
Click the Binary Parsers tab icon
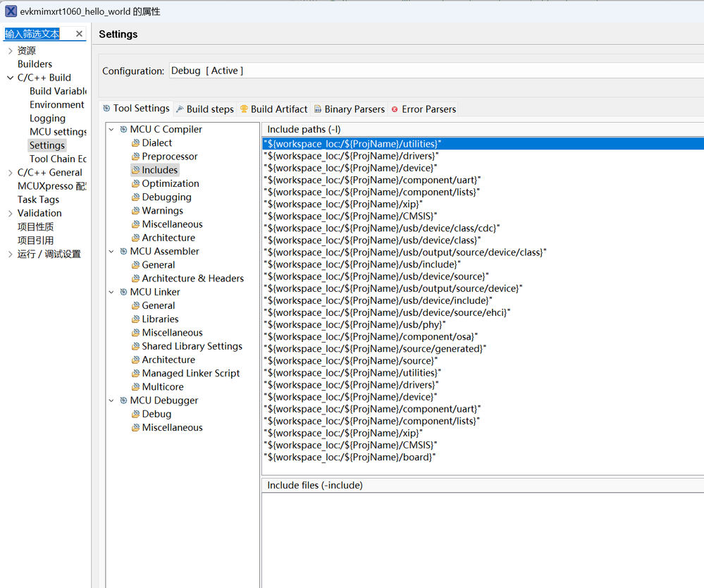point(317,109)
